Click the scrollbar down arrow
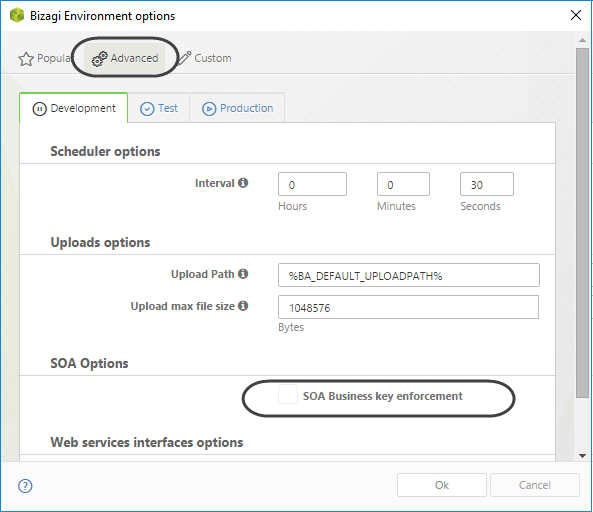This screenshot has width=593, height=512. 582,456
